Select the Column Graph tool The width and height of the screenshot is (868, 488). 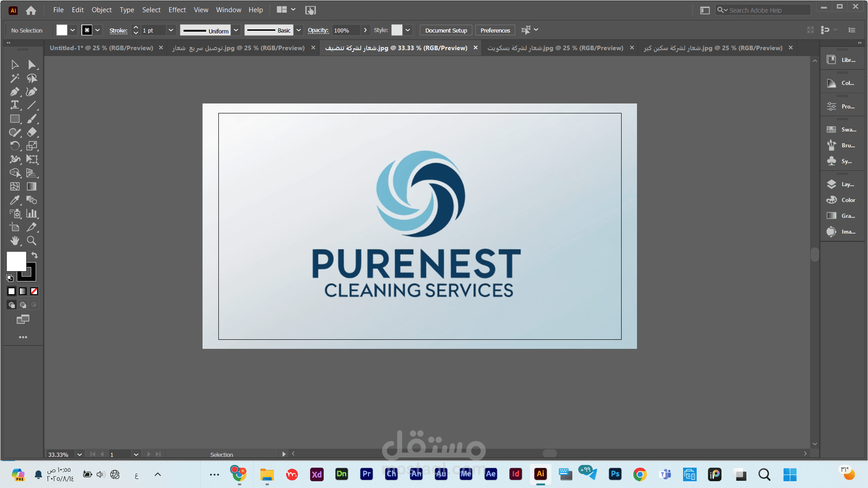coord(32,214)
